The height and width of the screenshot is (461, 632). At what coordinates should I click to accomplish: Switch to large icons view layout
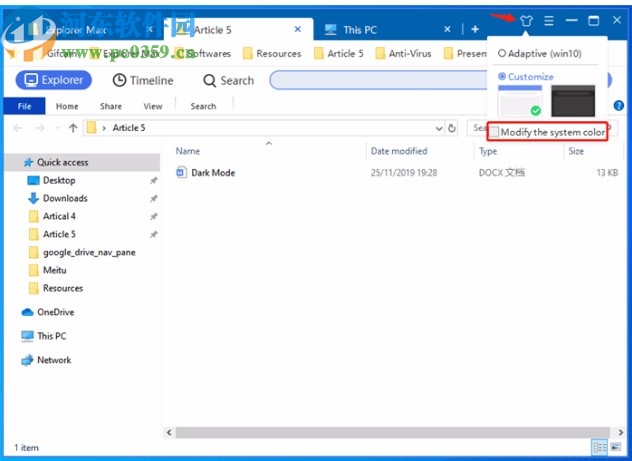[615, 447]
